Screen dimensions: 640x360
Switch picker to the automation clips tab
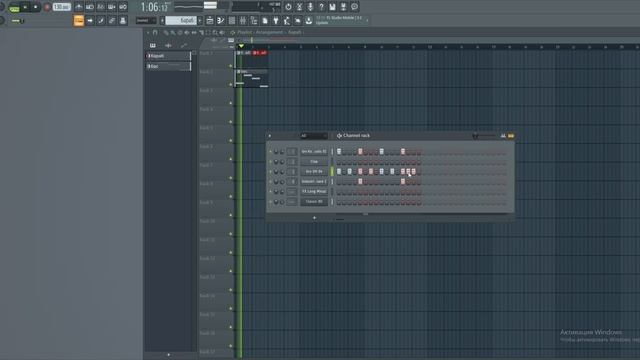click(184, 45)
